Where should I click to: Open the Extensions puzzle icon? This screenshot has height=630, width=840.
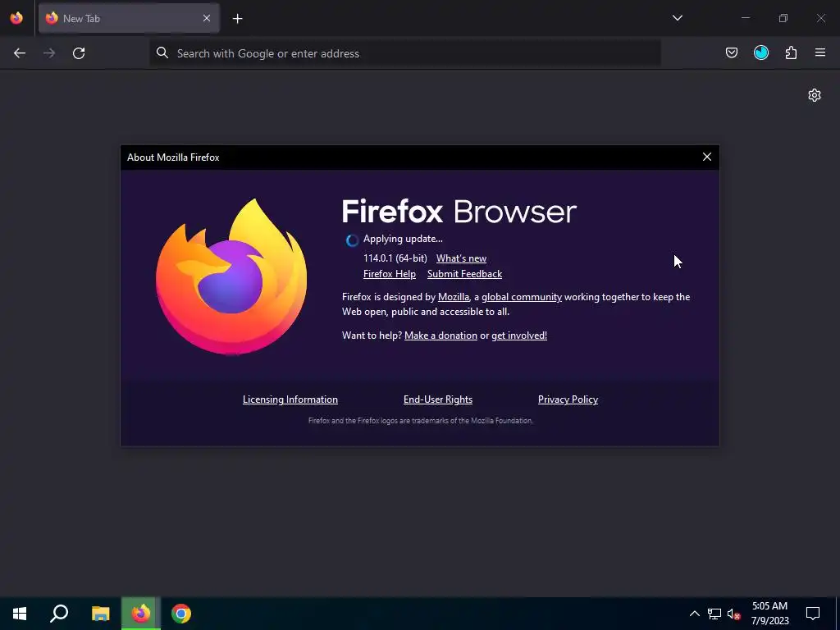(x=791, y=52)
